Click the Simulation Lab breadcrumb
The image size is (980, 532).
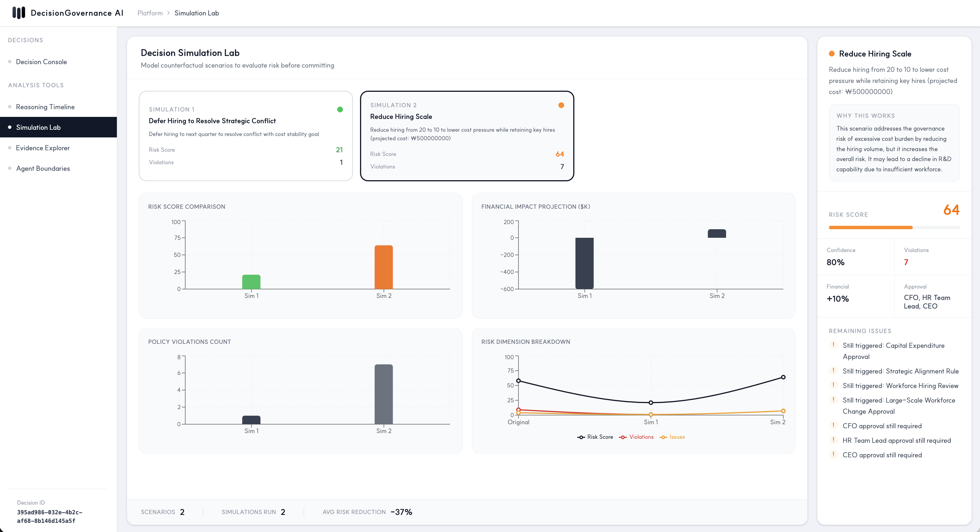[197, 13]
